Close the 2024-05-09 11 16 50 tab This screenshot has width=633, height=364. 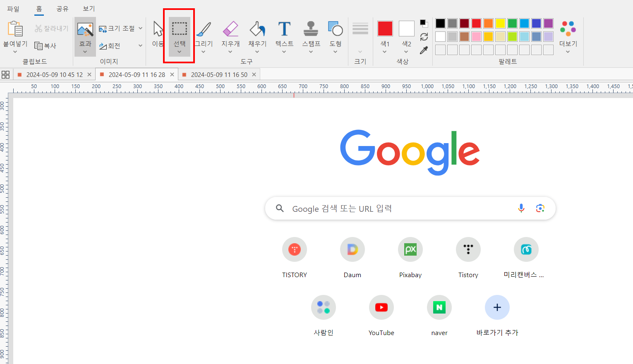click(x=254, y=74)
